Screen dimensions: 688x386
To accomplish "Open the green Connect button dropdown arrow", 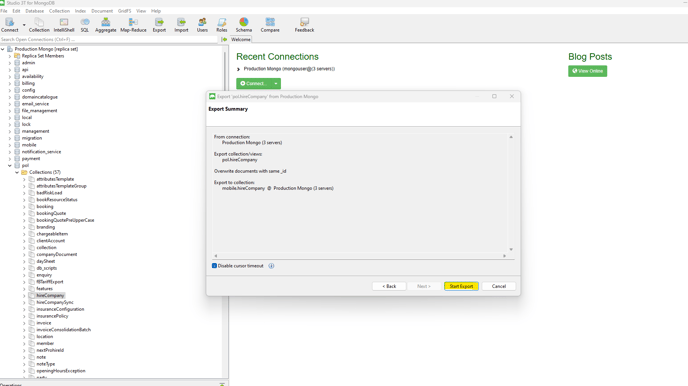I will (276, 83).
